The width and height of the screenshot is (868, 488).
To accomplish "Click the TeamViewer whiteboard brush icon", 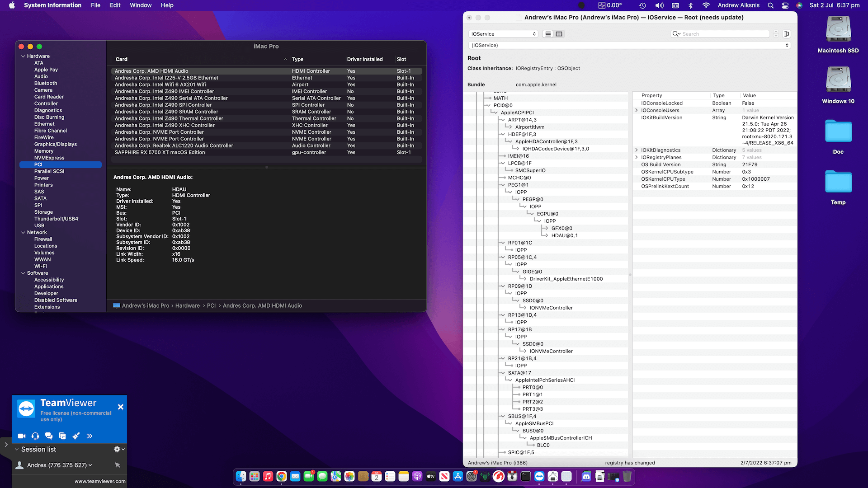I will pyautogui.click(x=76, y=436).
